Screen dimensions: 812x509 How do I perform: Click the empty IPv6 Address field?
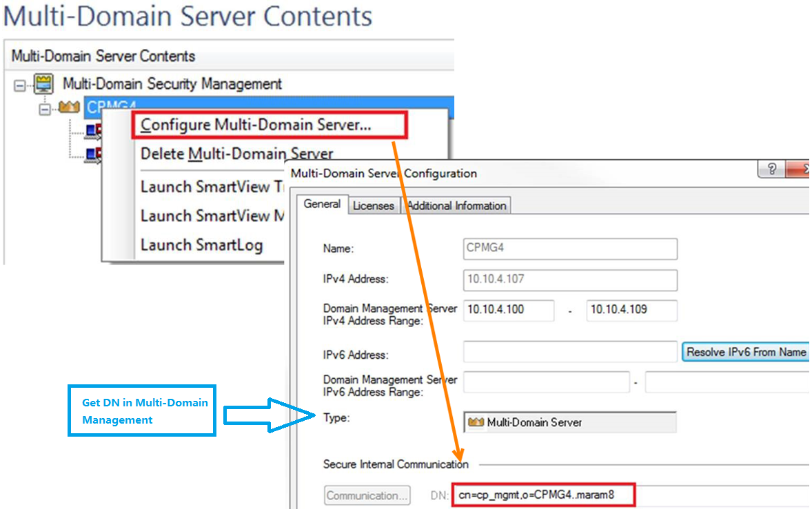(570, 352)
